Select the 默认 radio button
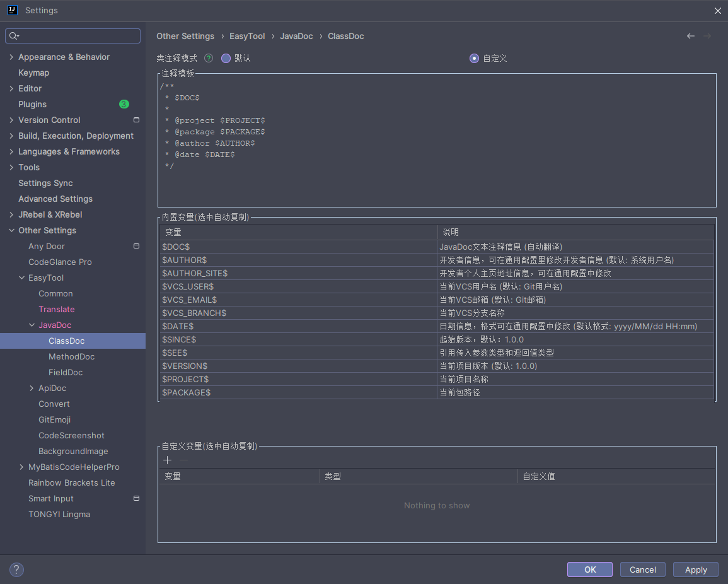This screenshot has height=584, width=728. pos(226,58)
